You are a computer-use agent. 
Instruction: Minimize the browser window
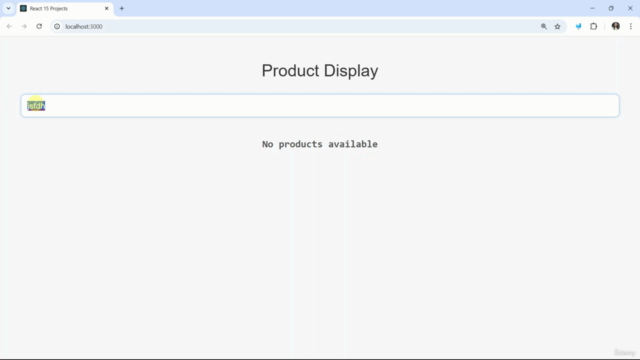coord(592,8)
